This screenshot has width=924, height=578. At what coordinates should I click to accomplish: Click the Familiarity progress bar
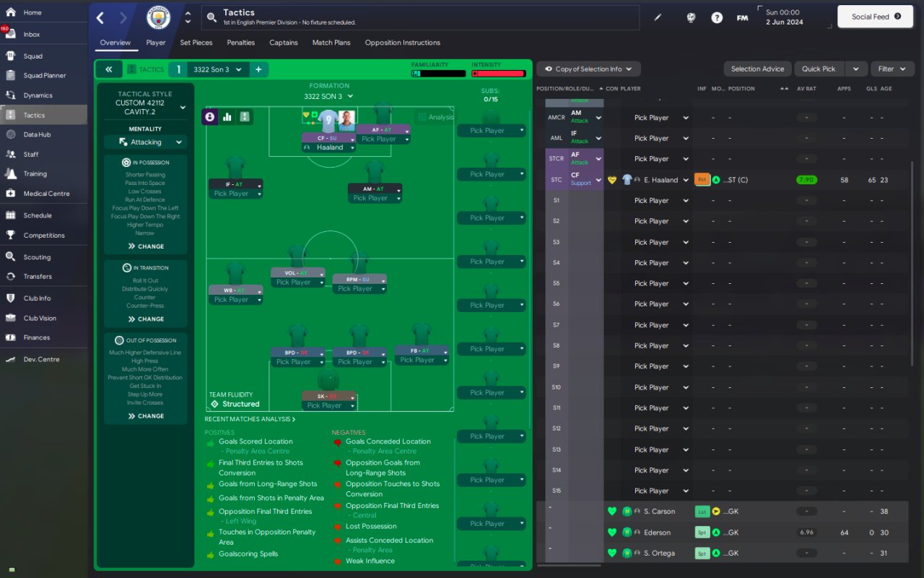pos(438,74)
